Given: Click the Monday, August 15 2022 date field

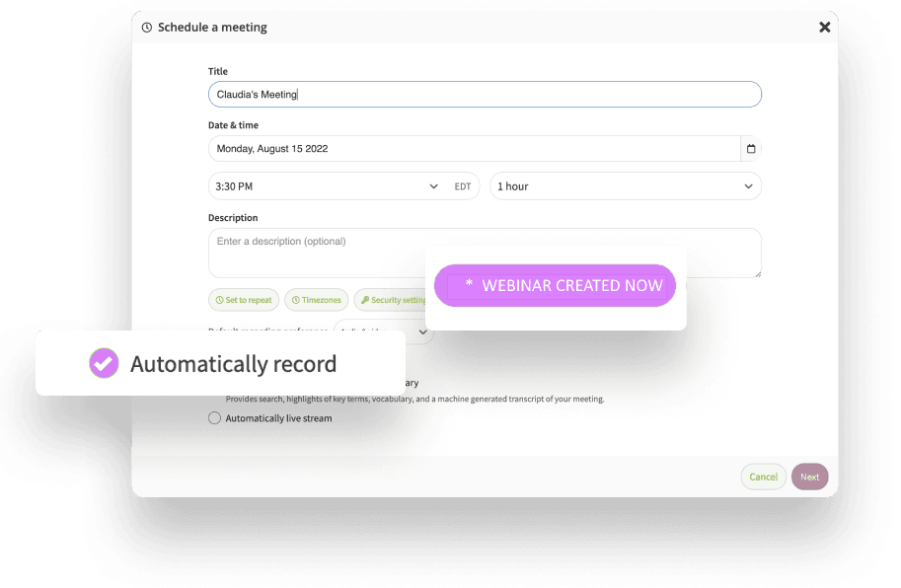Looking at the screenshot, I should coord(474,149).
